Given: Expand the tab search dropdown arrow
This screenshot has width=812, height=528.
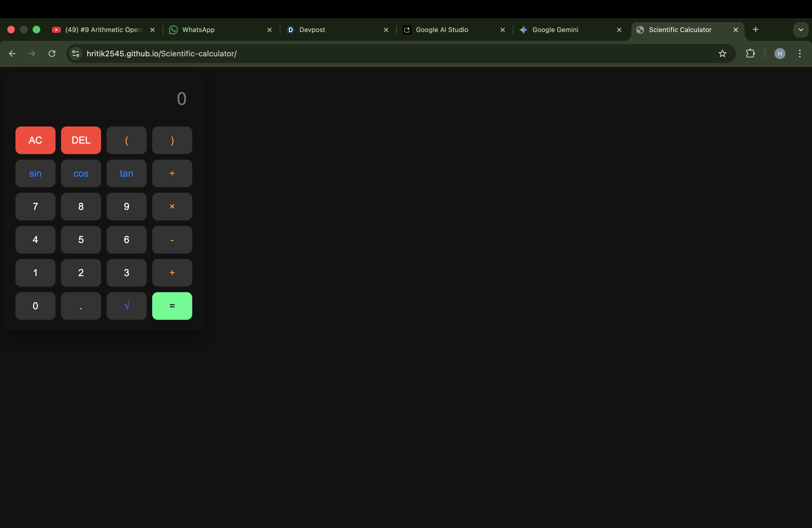Looking at the screenshot, I should point(800,30).
